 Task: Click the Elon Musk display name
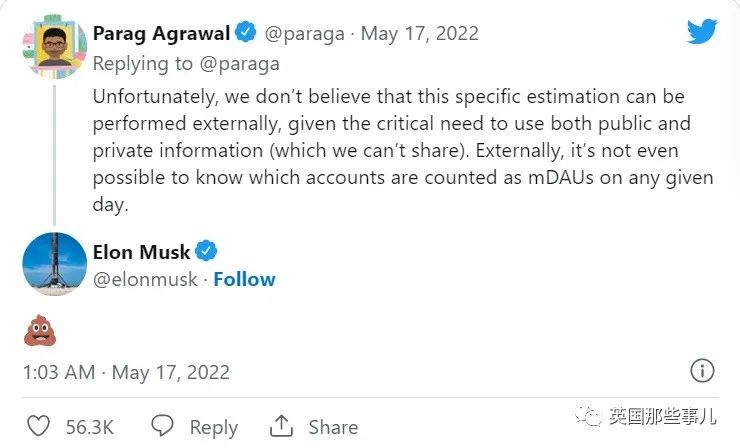tap(141, 252)
